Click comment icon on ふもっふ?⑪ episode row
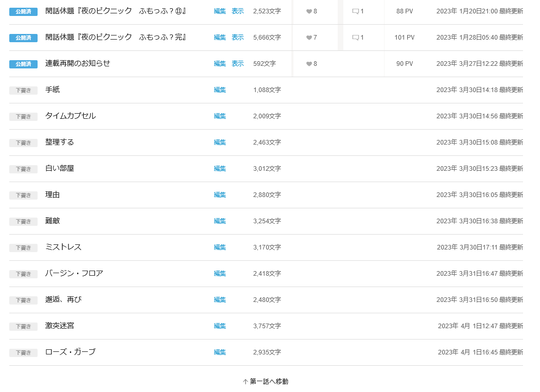The image size is (540, 392). coord(355,11)
